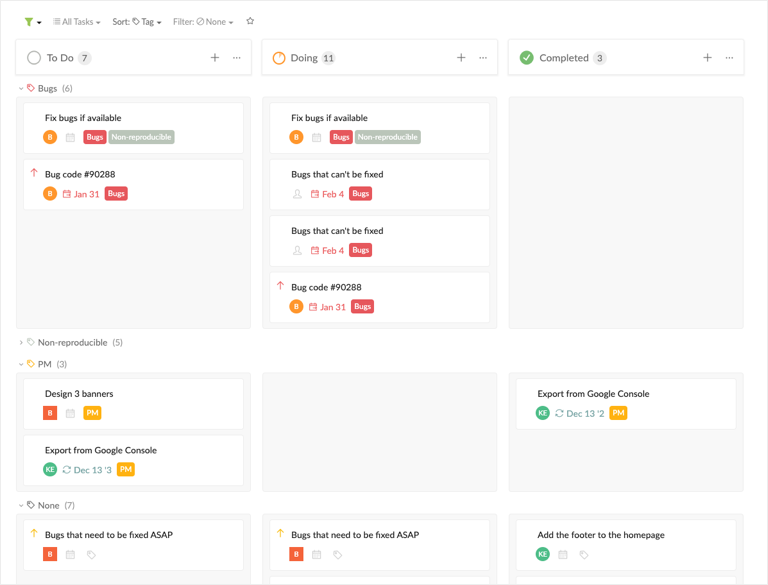Click KE avatar on To Do Export card
768x585 pixels.
point(50,469)
